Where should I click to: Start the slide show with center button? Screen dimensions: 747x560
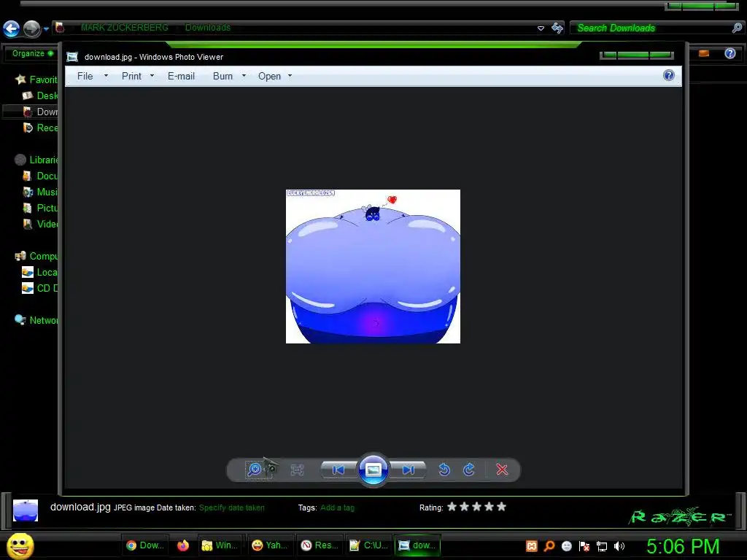373,470
